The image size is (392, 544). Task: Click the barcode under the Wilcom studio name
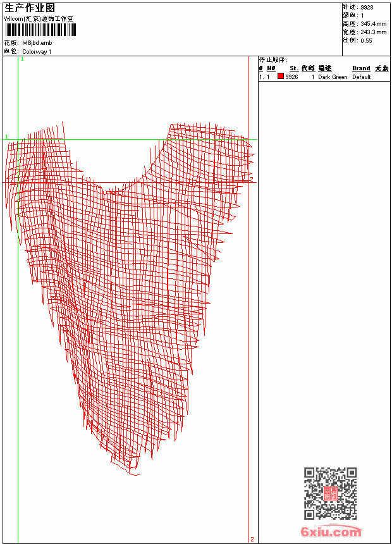[x=40, y=30]
